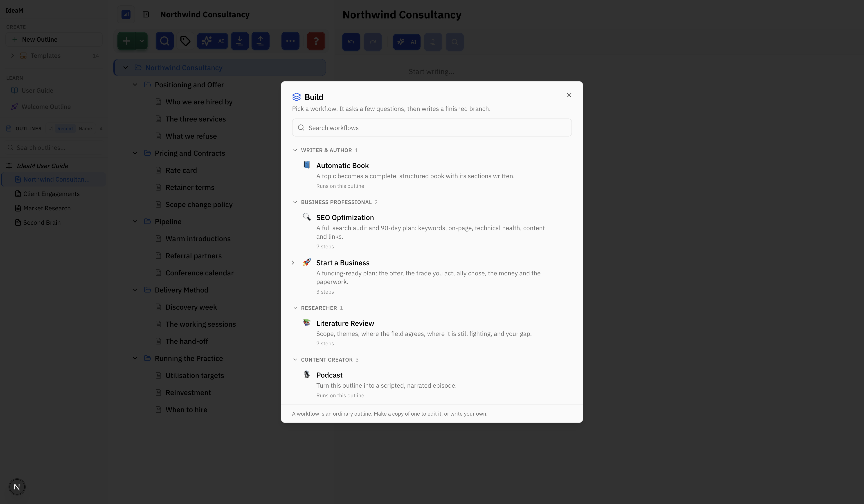864x504 pixels.
Task: Click the Automatic Book blue book icon
Action: [x=307, y=165]
